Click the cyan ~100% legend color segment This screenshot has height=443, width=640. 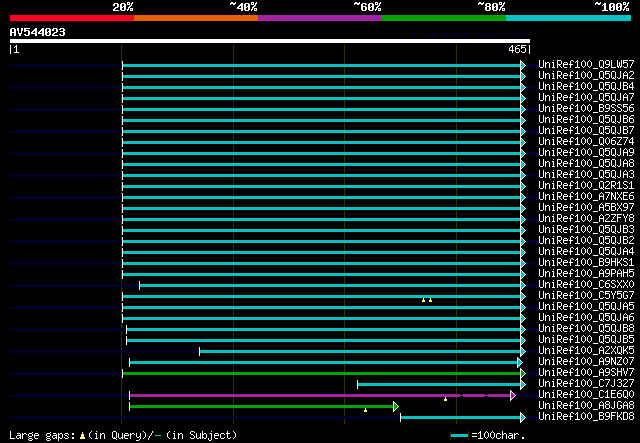point(569,18)
